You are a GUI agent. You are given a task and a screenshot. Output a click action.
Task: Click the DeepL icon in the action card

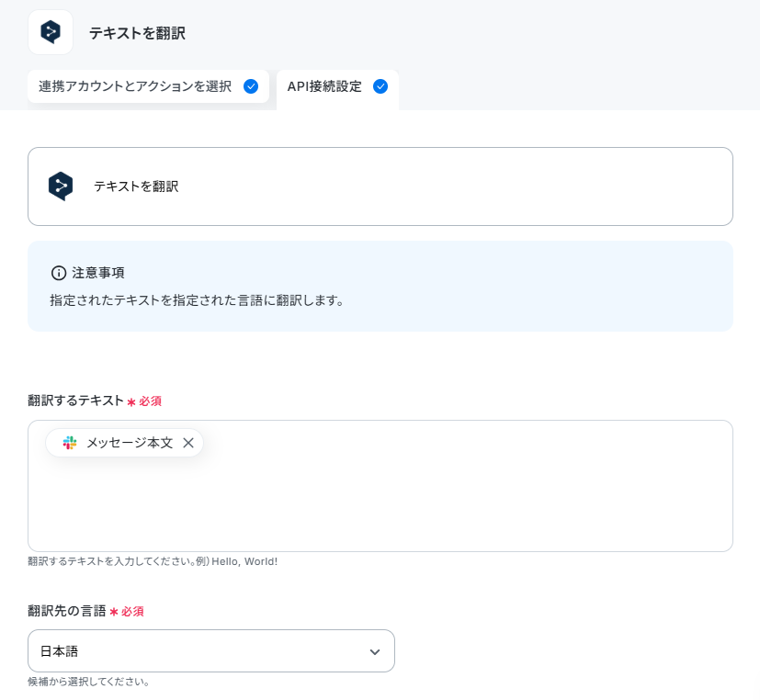[61, 186]
